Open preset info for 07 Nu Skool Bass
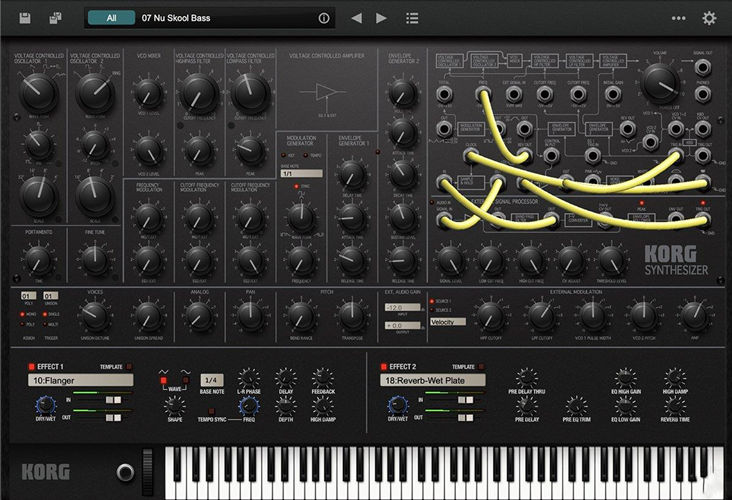The image size is (732, 500). pos(323,18)
